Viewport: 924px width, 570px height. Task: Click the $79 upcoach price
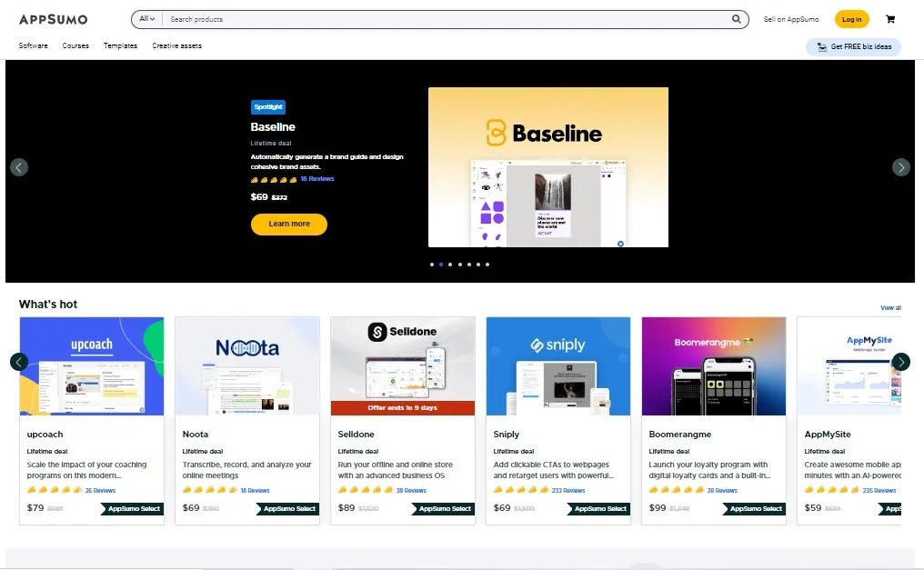[x=35, y=507]
